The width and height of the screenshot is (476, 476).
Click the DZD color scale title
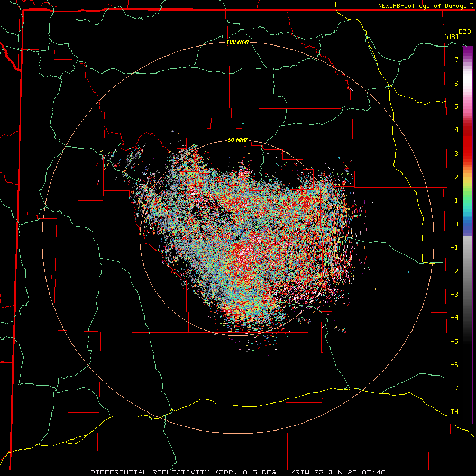(x=465, y=32)
